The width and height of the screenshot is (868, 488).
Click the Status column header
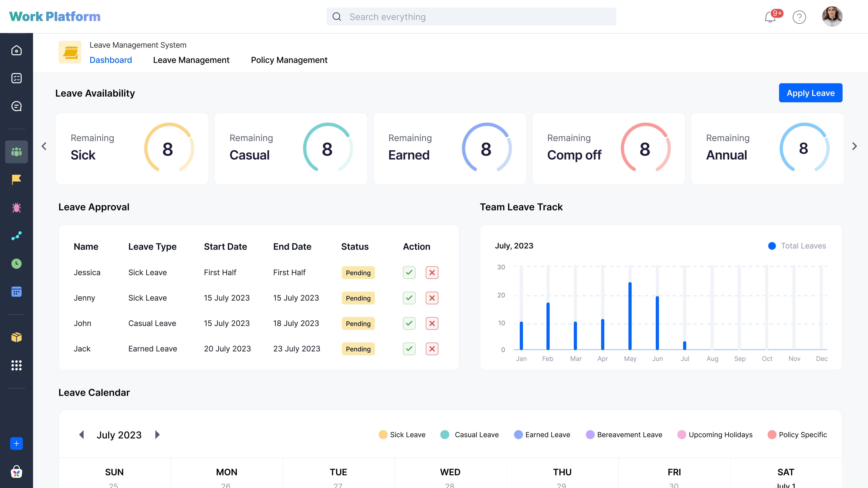[x=355, y=246]
